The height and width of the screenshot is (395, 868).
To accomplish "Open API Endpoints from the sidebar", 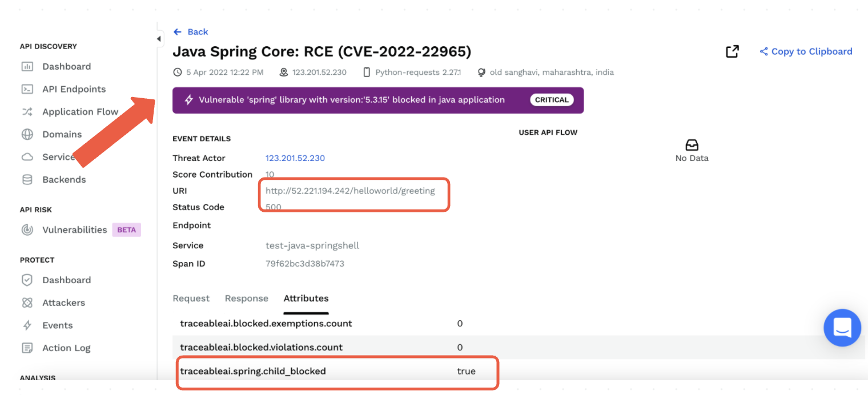I will point(74,89).
